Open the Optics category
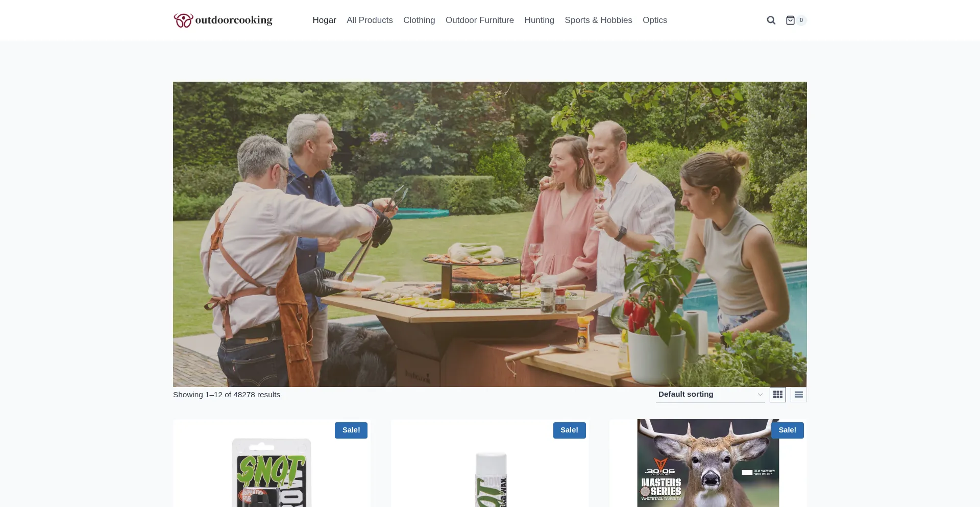Screen dimensions: 980x507 pyautogui.click(x=655, y=20)
